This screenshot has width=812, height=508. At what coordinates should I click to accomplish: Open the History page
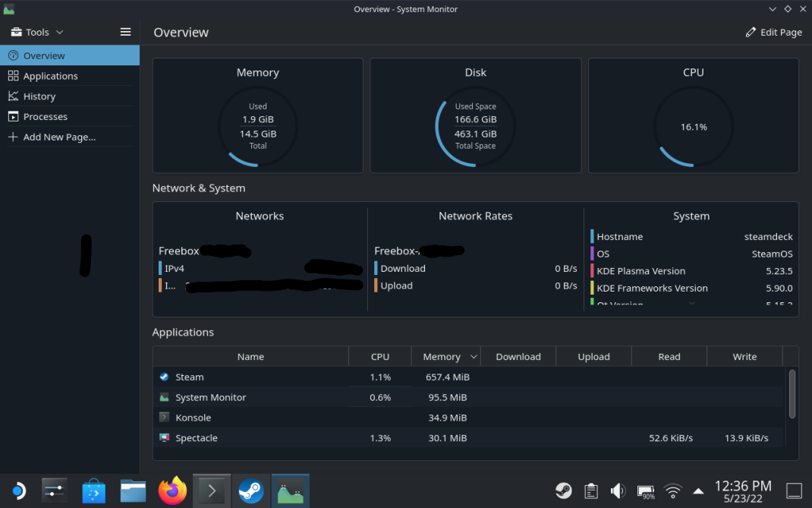(70, 96)
